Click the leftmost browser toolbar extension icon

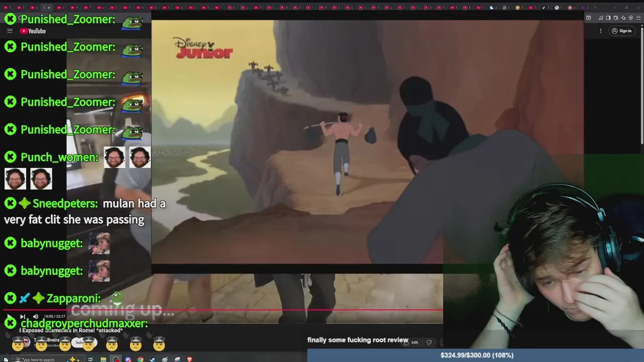(589, 18)
